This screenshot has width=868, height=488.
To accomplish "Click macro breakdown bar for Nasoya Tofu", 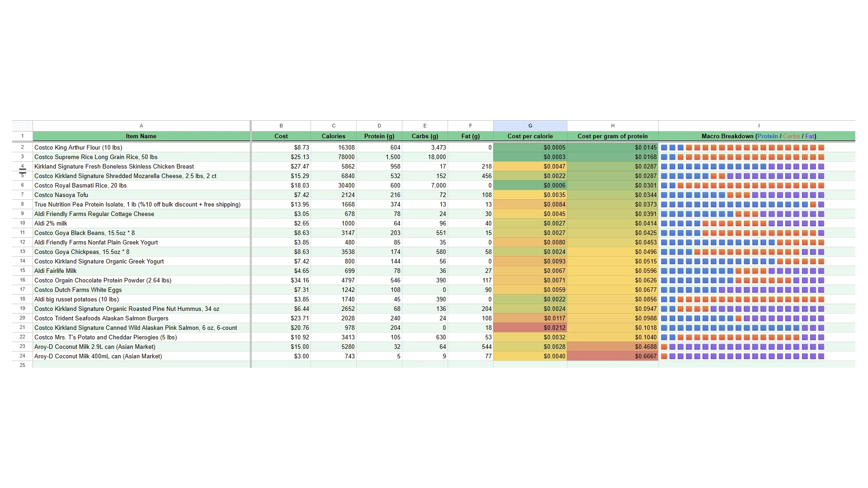I will coord(742,195).
